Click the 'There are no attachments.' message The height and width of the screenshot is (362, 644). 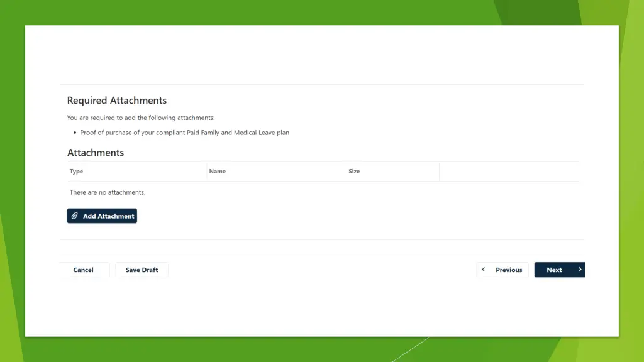[x=108, y=192]
